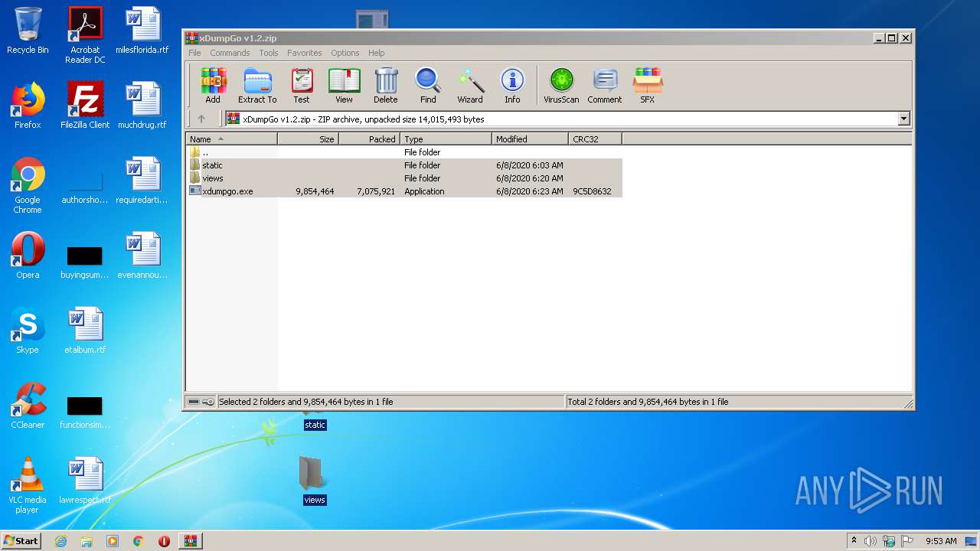
Task: Click the Find magnifier icon
Action: click(x=428, y=85)
